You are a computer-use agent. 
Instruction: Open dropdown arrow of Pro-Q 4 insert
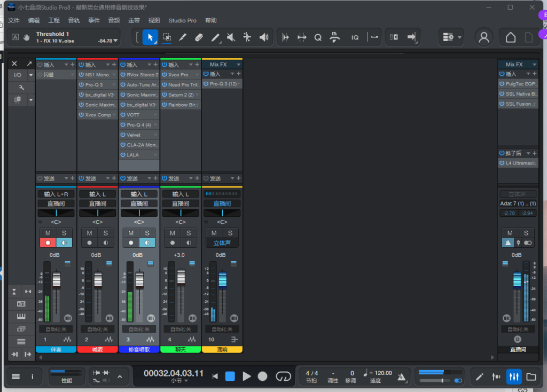(x=155, y=125)
